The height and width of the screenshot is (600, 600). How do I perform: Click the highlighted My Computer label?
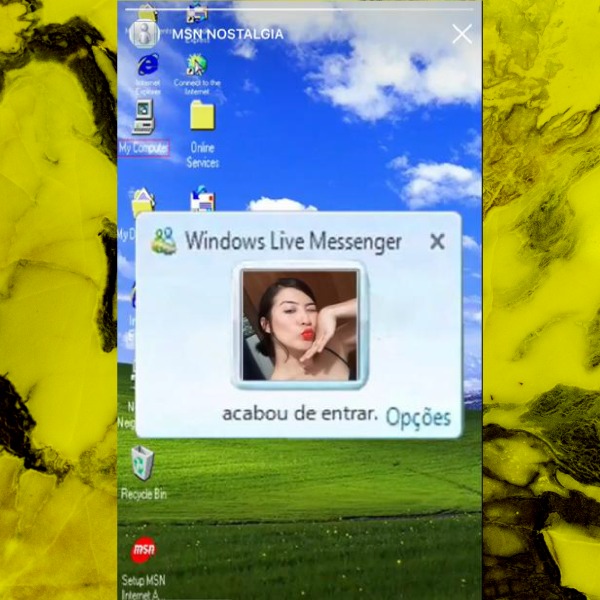(x=143, y=148)
